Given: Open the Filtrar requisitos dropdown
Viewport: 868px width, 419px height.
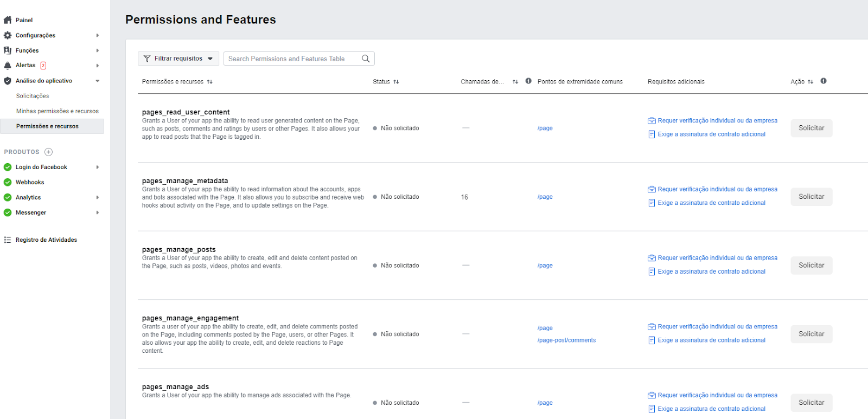Looking at the screenshot, I should [x=178, y=59].
